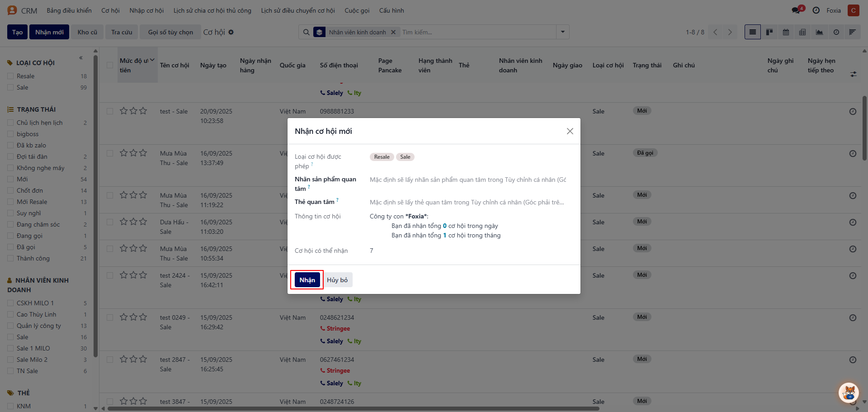Click the 'Nhận' confirm button
Viewport: 868px width, 412px height.
pos(307,280)
